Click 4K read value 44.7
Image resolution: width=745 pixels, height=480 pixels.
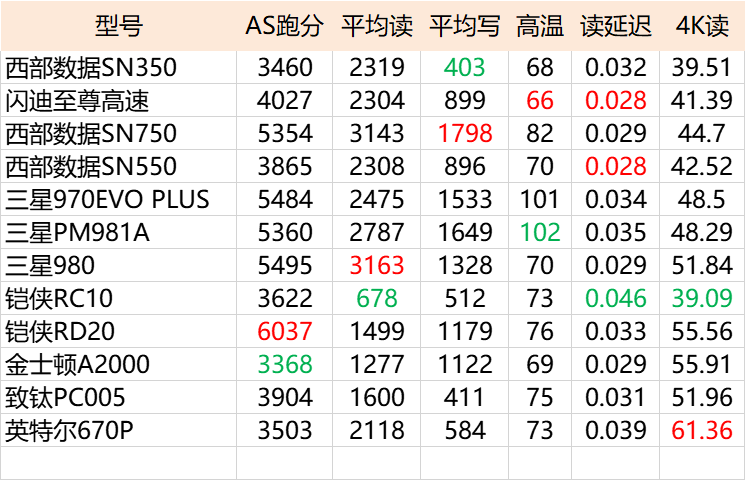pyautogui.click(x=702, y=134)
